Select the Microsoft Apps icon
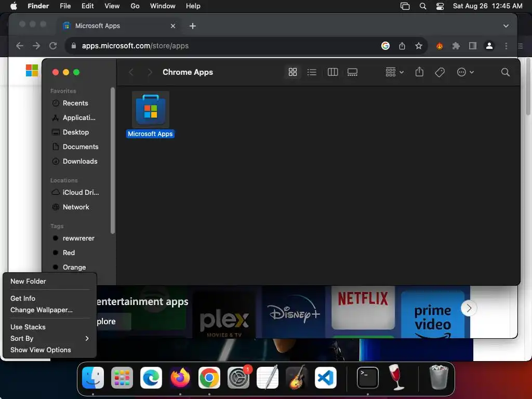 click(x=150, y=110)
